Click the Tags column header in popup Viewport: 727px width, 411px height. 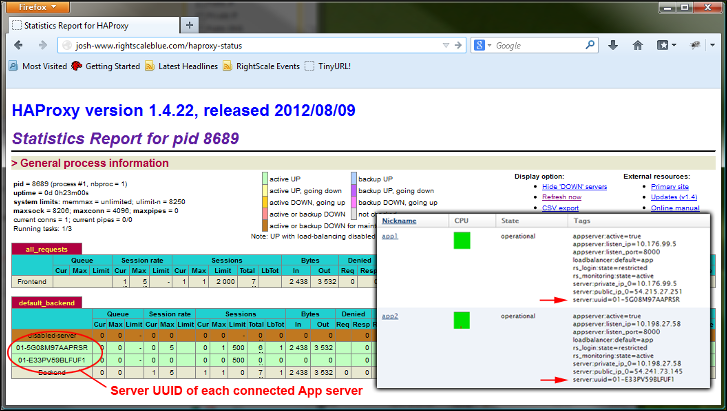click(581, 221)
